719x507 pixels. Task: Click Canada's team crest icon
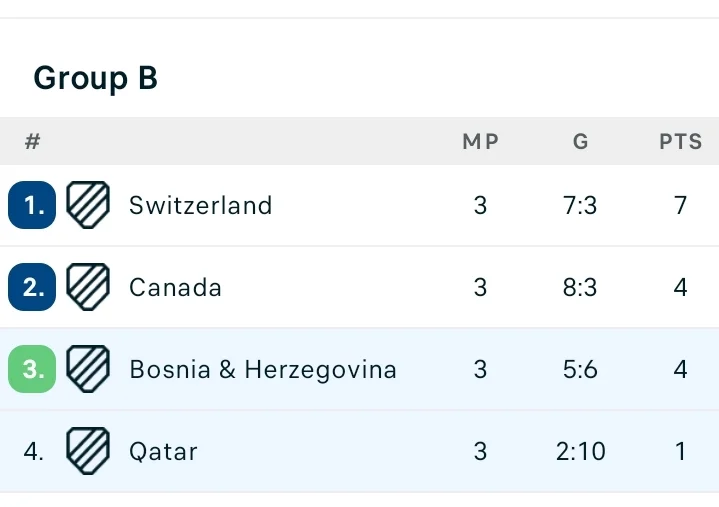point(88,287)
